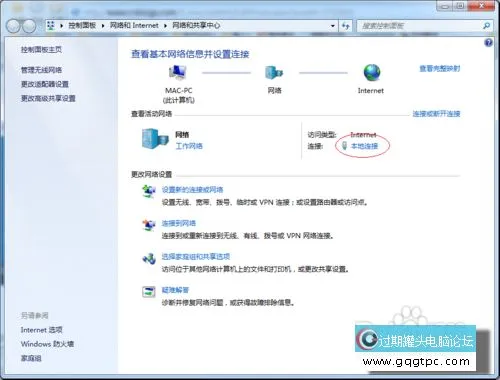Expand the address bar history dropdown

(x=333, y=26)
